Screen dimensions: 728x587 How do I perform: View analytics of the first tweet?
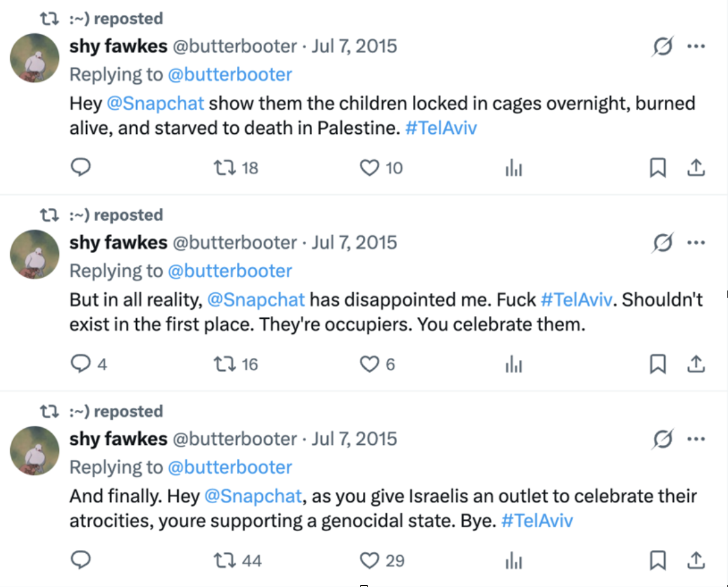coord(513,169)
